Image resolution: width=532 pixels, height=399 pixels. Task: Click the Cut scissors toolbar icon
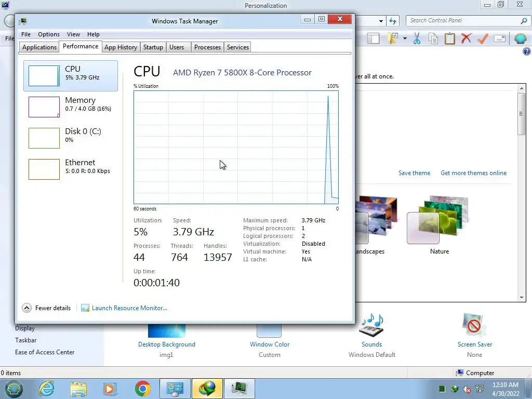[417, 38]
